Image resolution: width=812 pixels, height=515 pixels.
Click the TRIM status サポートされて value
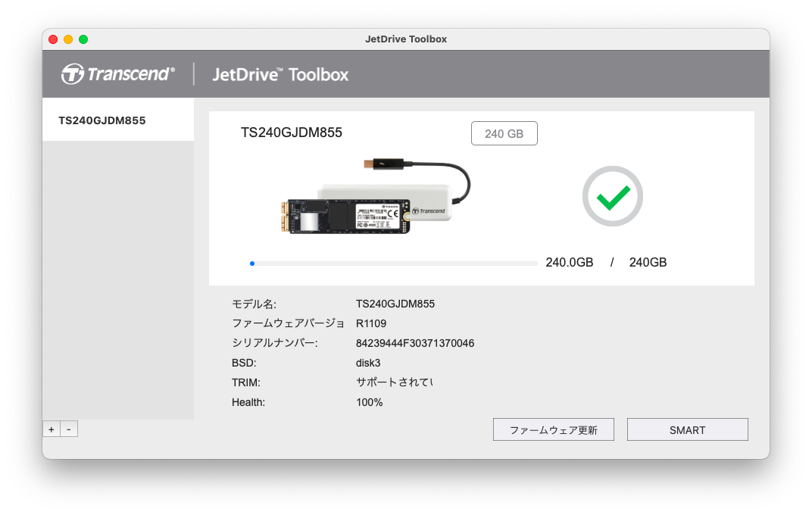click(x=395, y=382)
